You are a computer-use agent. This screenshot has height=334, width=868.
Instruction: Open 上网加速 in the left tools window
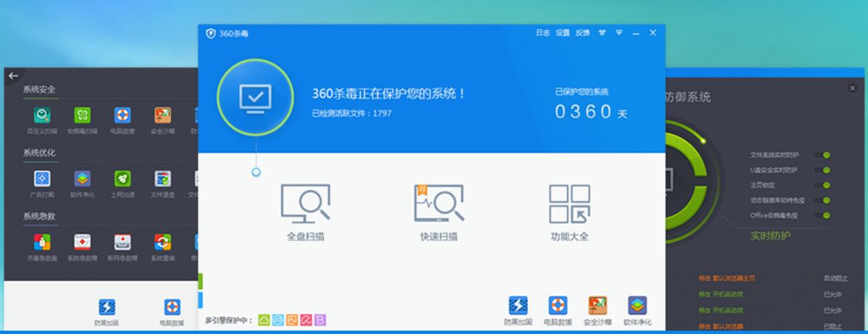pyautogui.click(x=122, y=184)
